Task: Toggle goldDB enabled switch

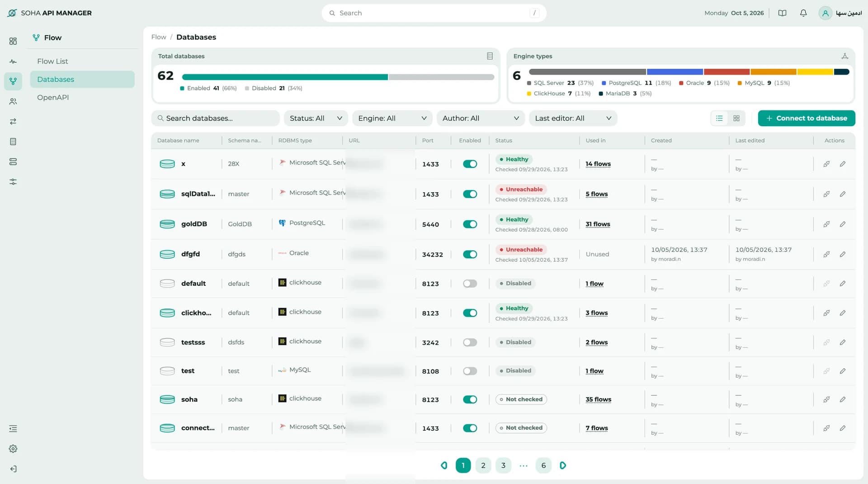Action: coord(470,224)
